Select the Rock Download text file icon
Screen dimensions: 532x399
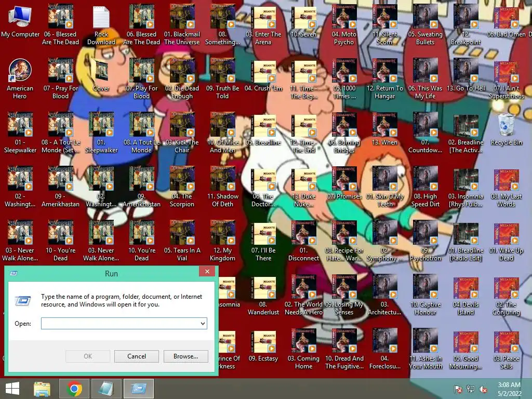[101, 25]
